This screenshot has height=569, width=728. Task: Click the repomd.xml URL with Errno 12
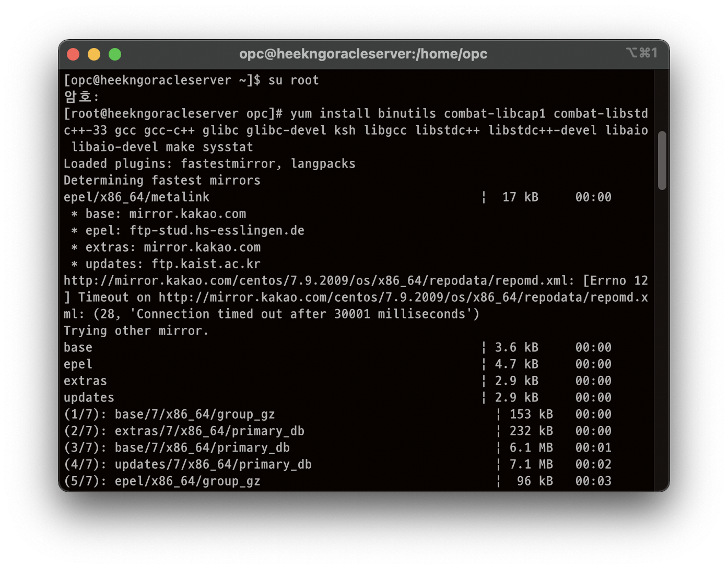pyautogui.click(x=356, y=281)
